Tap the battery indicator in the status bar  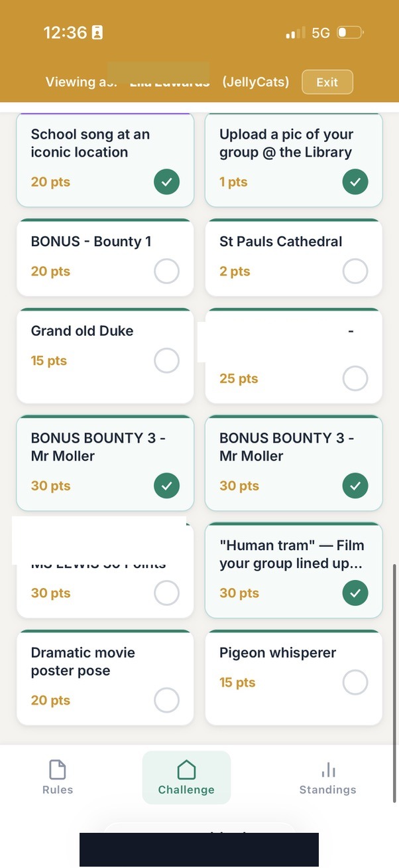349,32
